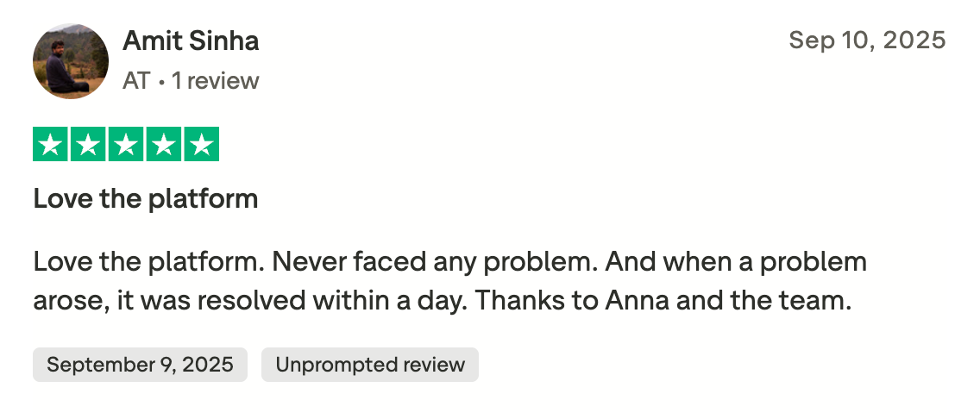
Task: Select the third green rating star
Action: (126, 145)
